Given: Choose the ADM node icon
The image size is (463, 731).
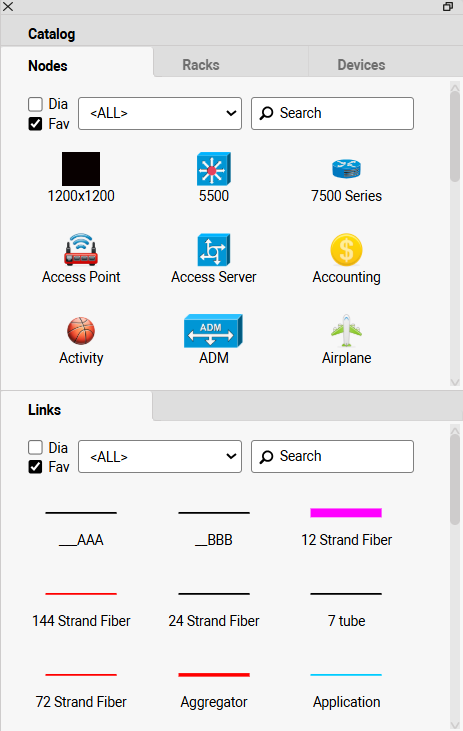Looking at the screenshot, I should pos(214,331).
